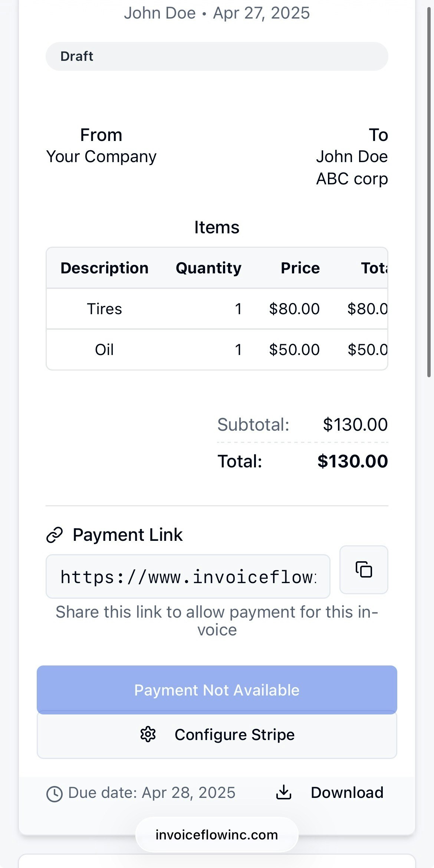This screenshot has width=434, height=868.
Task: Click the clock icon beside due date
Action: (55, 794)
